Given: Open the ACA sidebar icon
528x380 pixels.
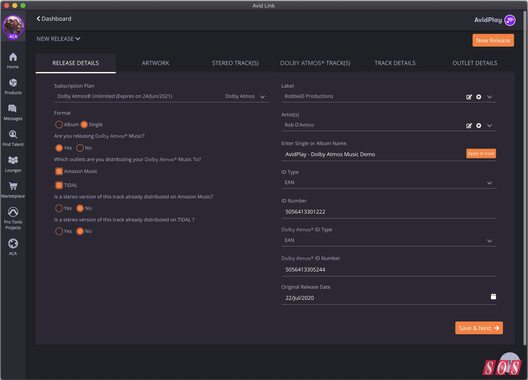Looking at the screenshot, I should pyautogui.click(x=13, y=247).
